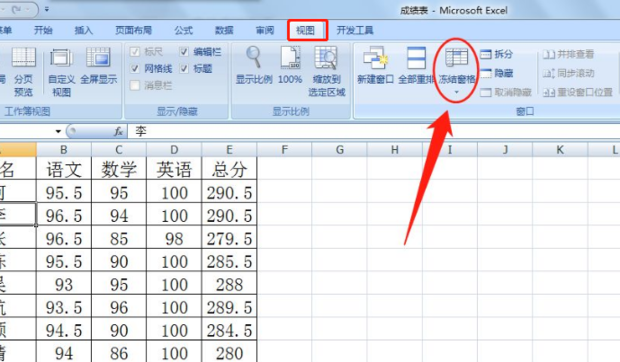Switch to the Formulas (公式) tab
The image size is (620, 362).
[x=183, y=30]
